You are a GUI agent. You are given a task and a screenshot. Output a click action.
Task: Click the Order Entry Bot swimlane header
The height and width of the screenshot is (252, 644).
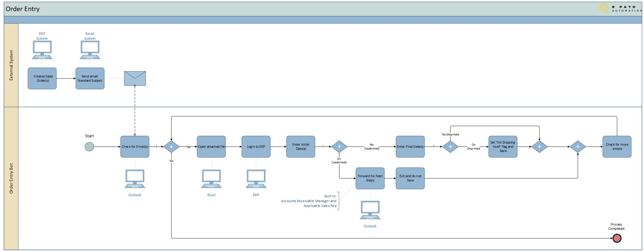(x=11, y=178)
